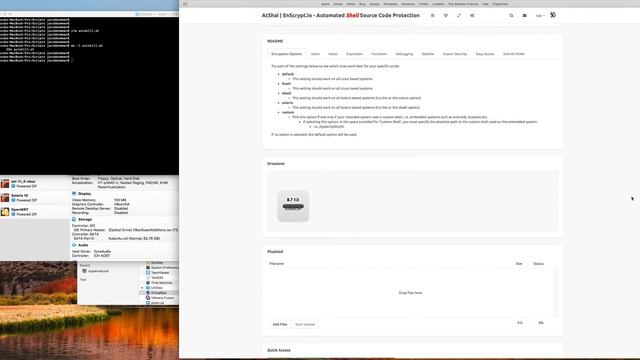The width and height of the screenshot is (640, 360).
Task: Switch to the Users tab
Action: click(x=315, y=54)
